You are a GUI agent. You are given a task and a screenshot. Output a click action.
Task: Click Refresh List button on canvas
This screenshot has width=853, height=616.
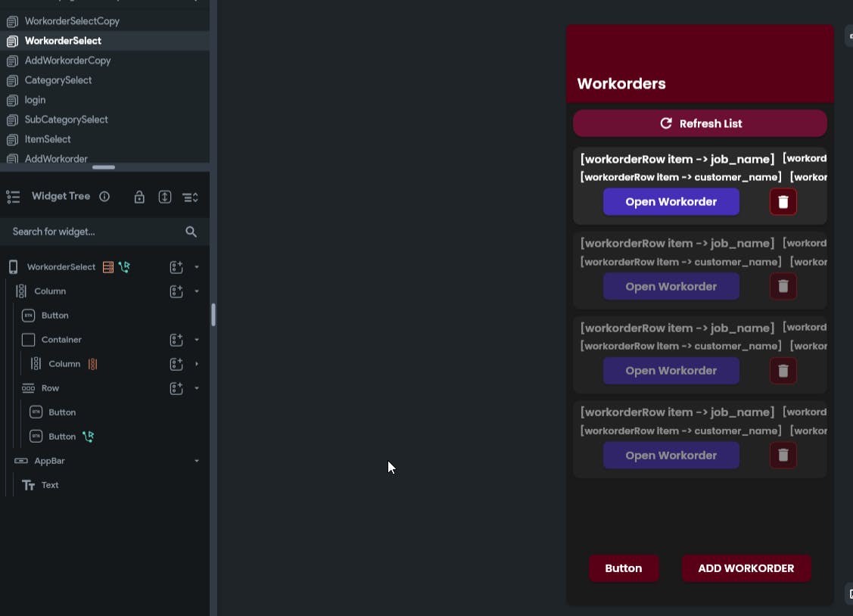(x=700, y=123)
